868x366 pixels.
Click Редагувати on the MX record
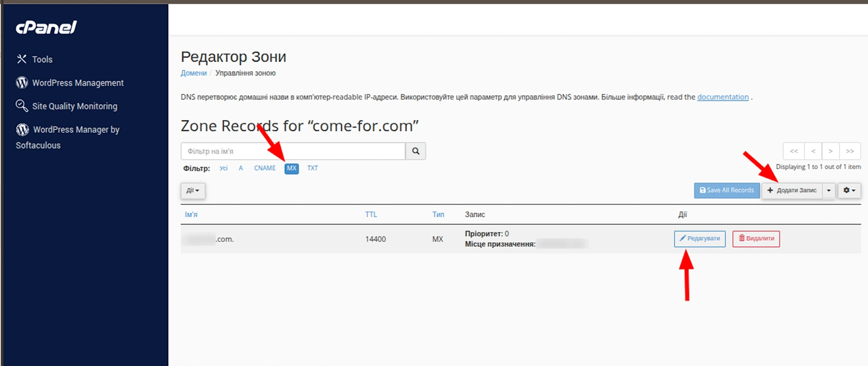point(700,239)
